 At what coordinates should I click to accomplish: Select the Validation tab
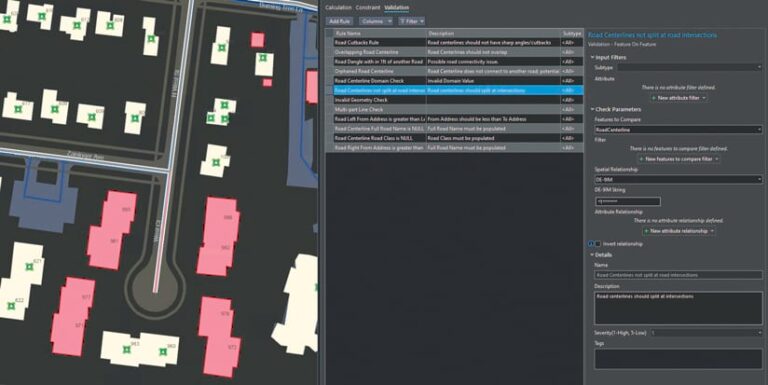point(396,8)
